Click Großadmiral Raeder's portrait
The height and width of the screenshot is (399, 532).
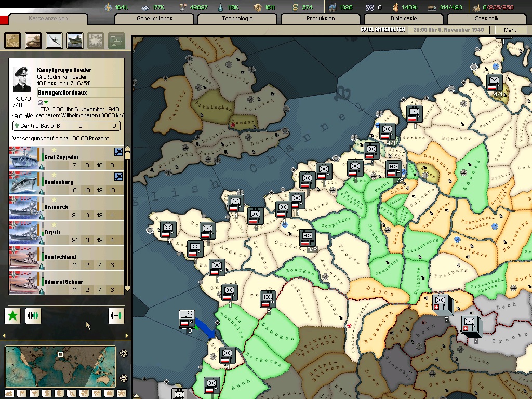pyautogui.click(x=22, y=79)
